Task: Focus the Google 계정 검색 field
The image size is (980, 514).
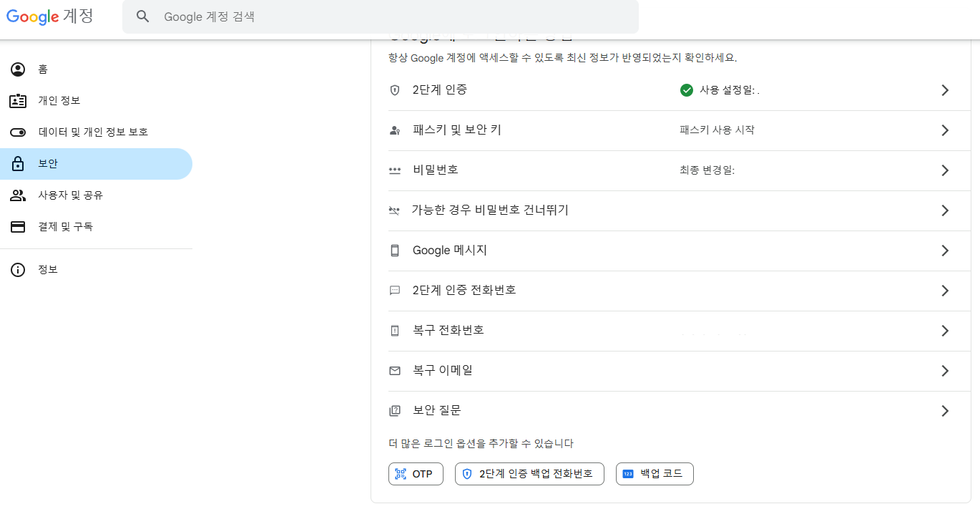Action: pyautogui.click(x=381, y=16)
